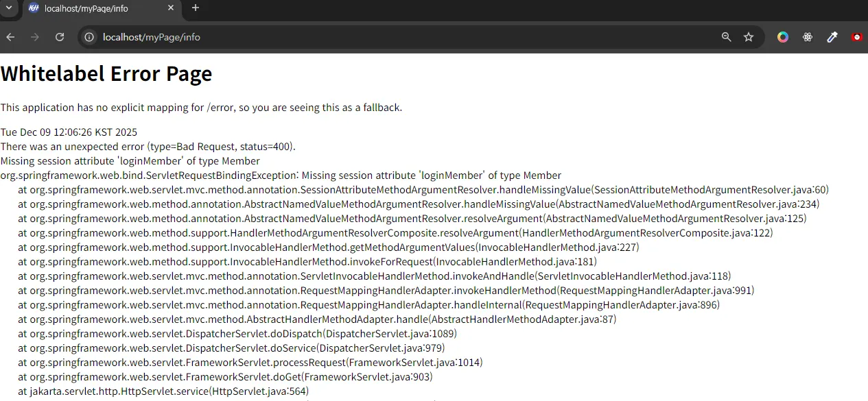The image size is (868, 401).
Task: Click the address bar showing localhost/myPage/info
Action: tap(405, 37)
